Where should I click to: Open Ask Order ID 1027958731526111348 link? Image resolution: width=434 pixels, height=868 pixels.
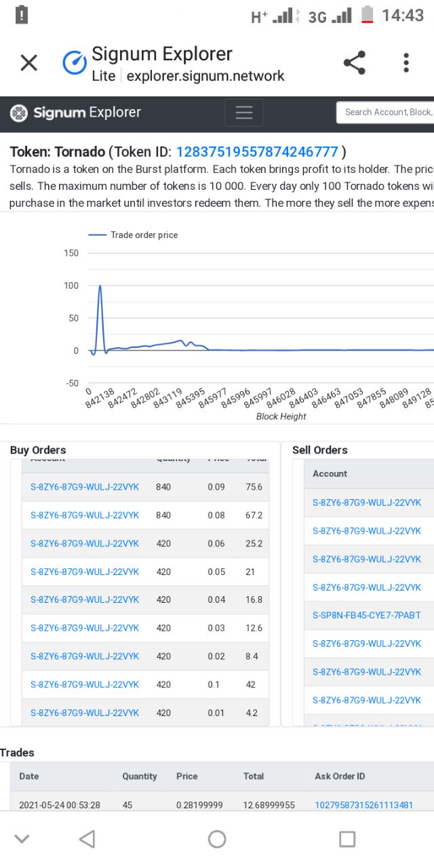(364, 805)
